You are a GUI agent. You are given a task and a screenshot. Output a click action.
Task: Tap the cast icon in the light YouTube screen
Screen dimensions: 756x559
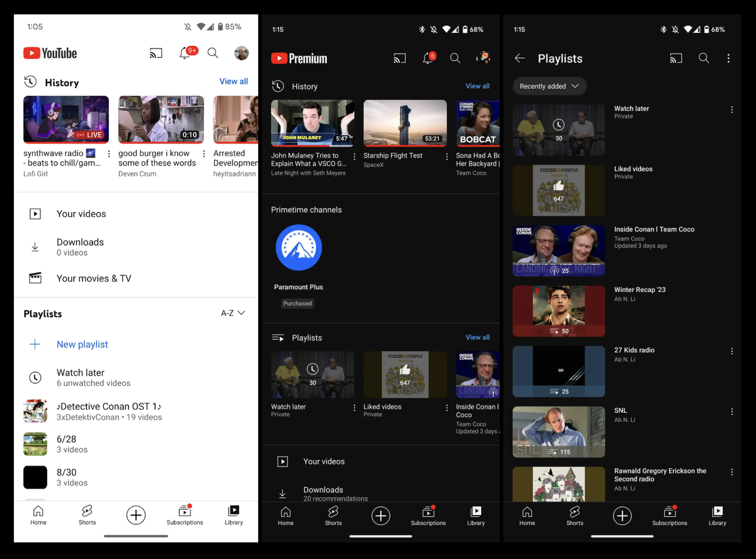[156, 54]
